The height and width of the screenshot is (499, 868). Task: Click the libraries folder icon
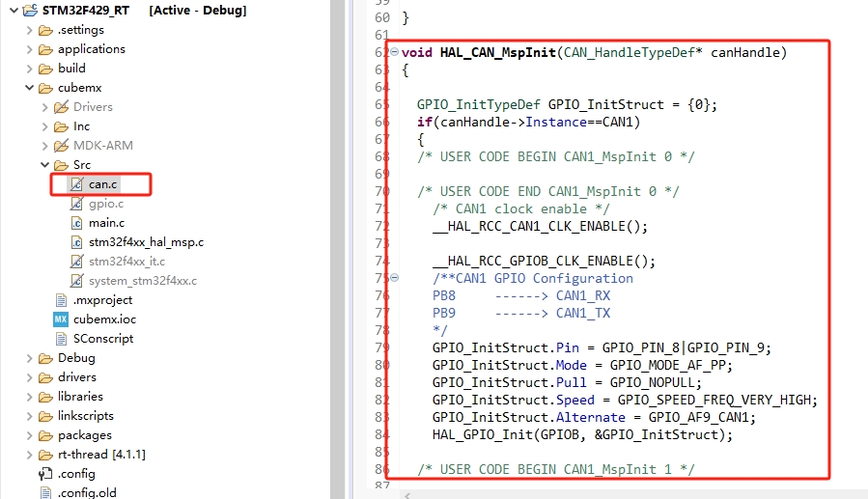click(x=45, y=398)
